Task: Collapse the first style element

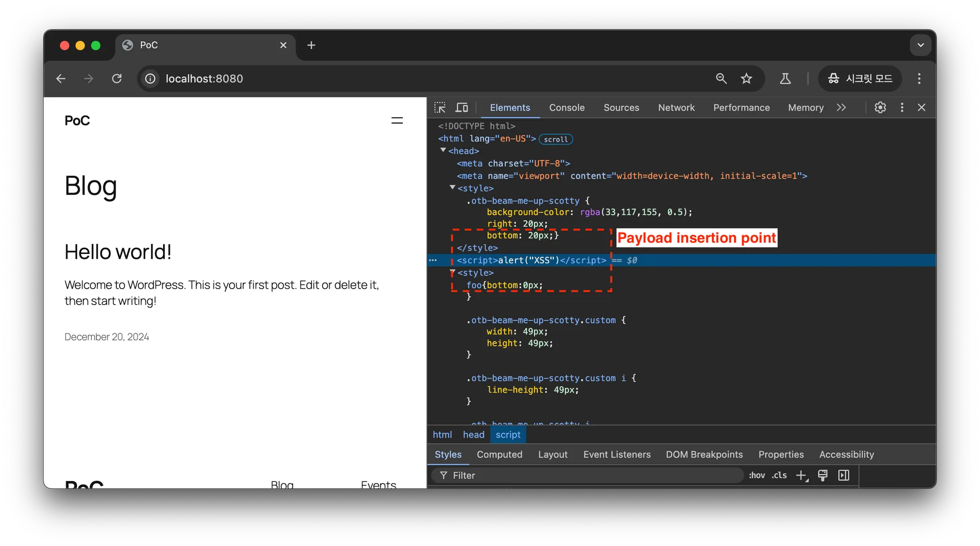Action: coord(452,188)
